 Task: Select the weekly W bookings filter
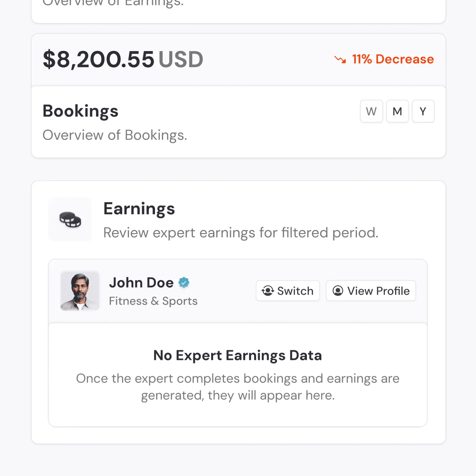371,111
